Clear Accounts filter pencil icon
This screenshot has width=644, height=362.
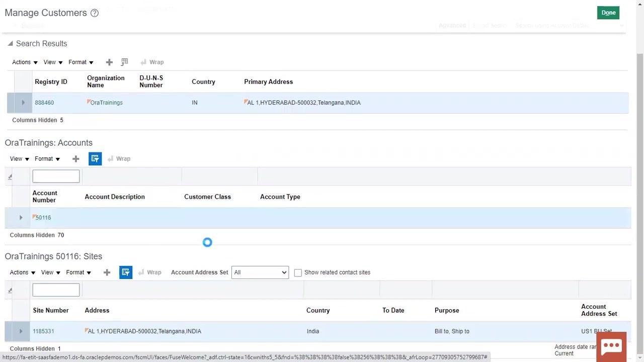pyautogui.click(x=10, y=176)
